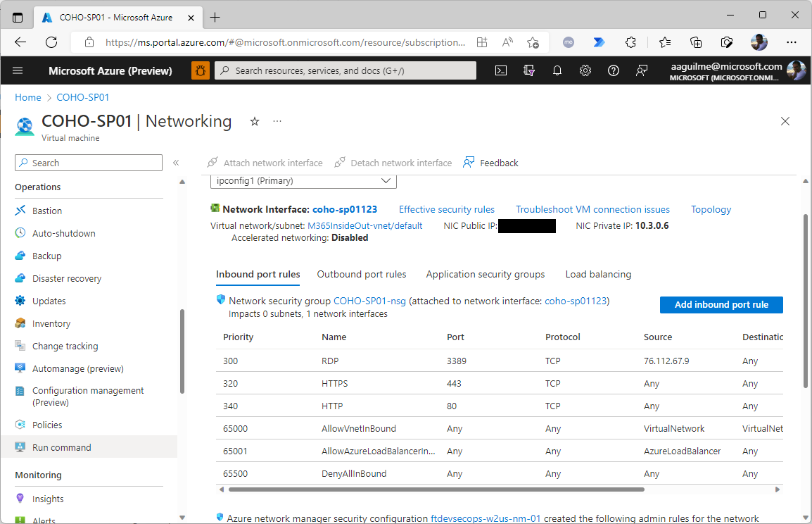This screenshot has width=812, height=524.
Task: Expand the ipconfig1 (Primary) dropdown
Action: pos(303,181)
